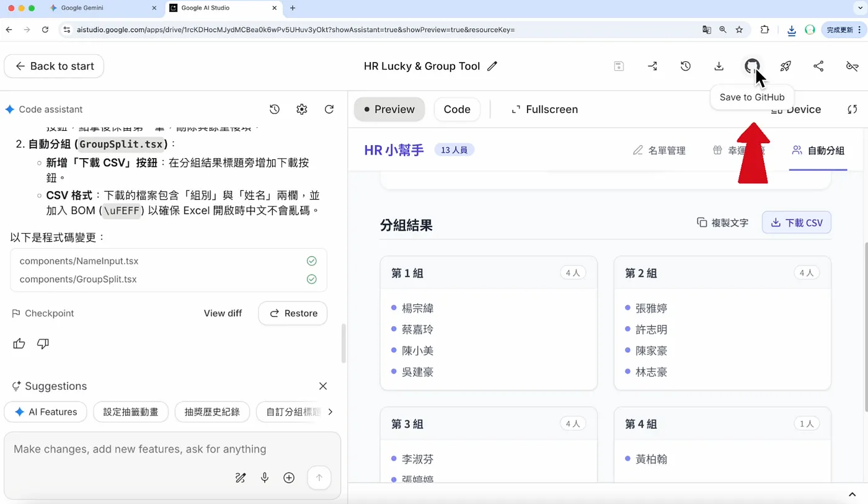Open Code assistant history icon
This screenshot has width=868, height=504.
click(275, 109)
